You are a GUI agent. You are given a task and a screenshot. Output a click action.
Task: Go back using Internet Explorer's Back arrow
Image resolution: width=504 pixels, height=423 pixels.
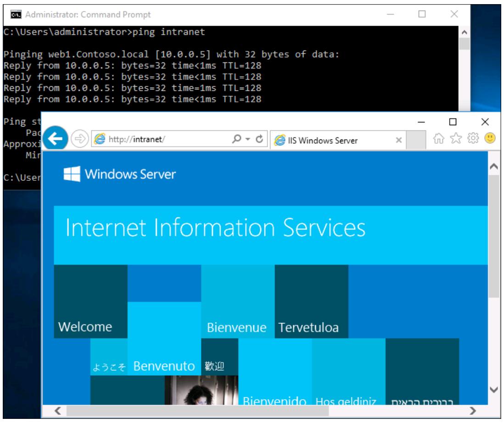tap(55, 139)
